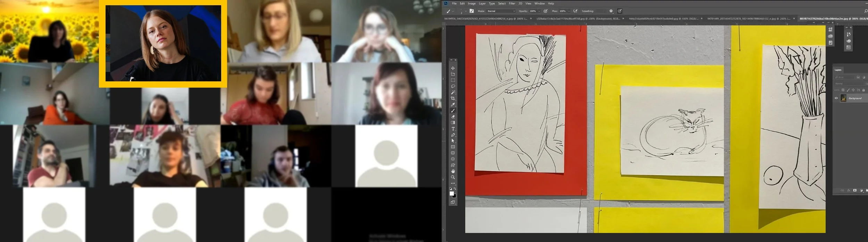Select the Custom Shape tool

pos(453,165)
